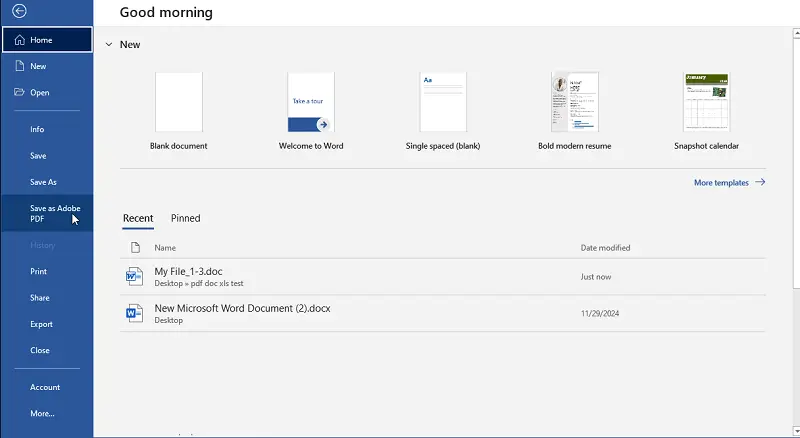Click the back arrow to return to document
Screen dimensions: 800x438
click(x=19, y=11)
